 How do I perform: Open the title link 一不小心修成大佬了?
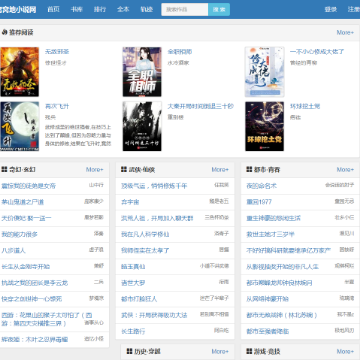point(317,52)
